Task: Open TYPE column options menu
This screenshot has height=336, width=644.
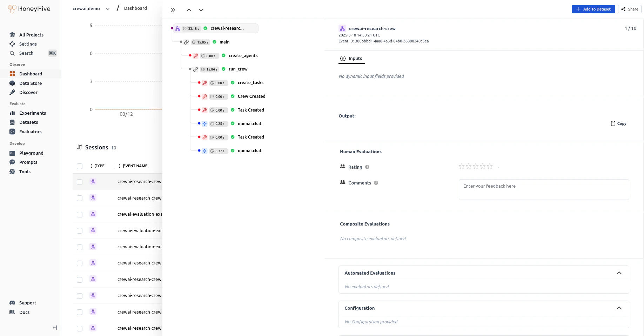Action: 92,166
